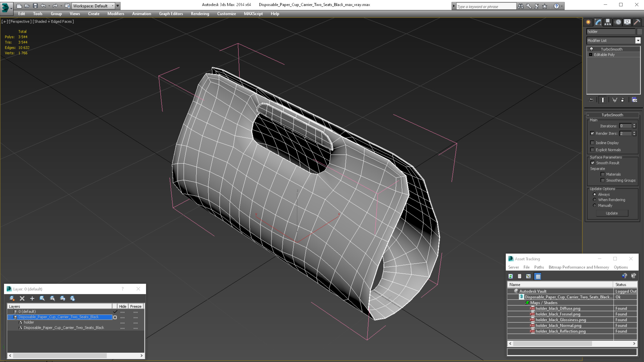Open the Rendering menu
The height and width of the screenshot is (362, 644).
(x=200, y=14)
